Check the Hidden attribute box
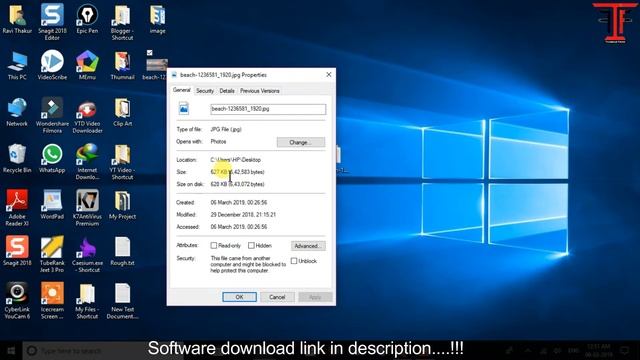Viewport: 640px width, 360px height. [x=251, y=245]
